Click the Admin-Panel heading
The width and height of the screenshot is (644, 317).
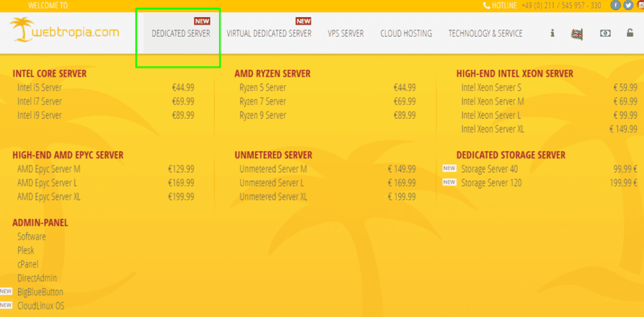tap(40, 223)
